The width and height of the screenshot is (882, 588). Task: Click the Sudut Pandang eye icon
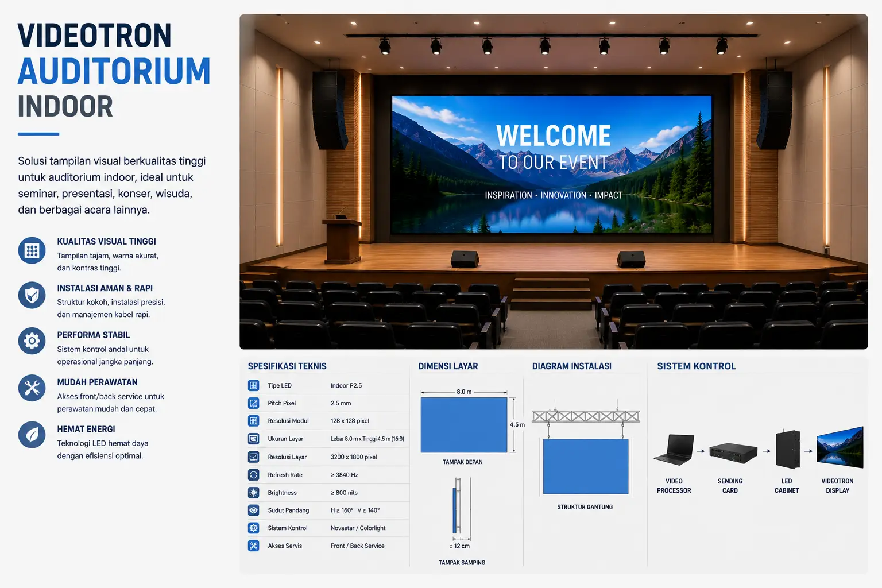point(253,510)
